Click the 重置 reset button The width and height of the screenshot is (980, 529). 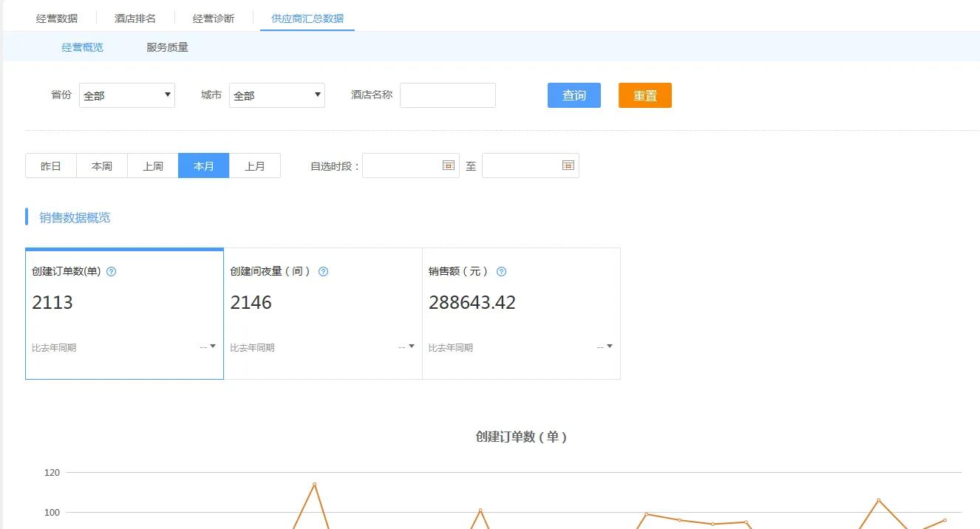click(x=644, y=95)
